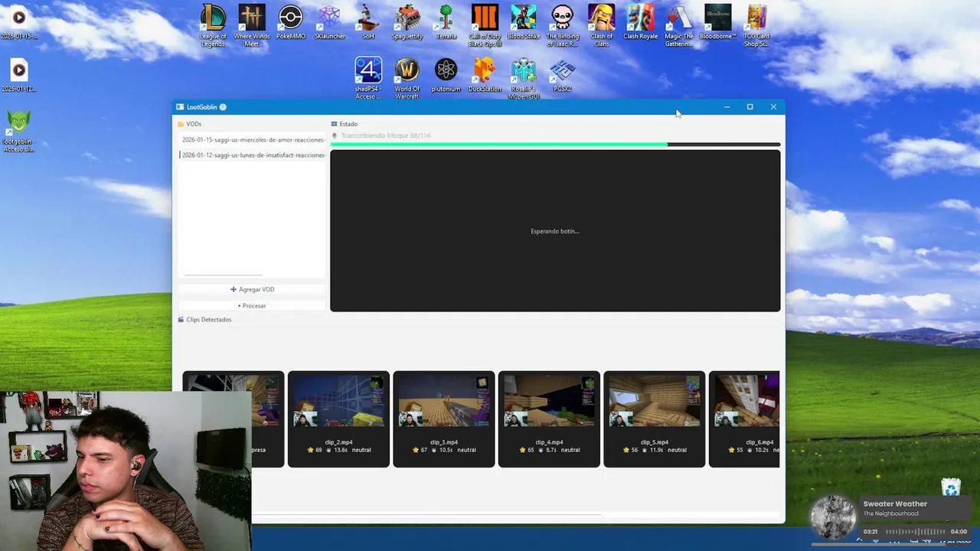Minimize the LootGoblin window
Screen dimensions: 980x551
tap(727, 107)
